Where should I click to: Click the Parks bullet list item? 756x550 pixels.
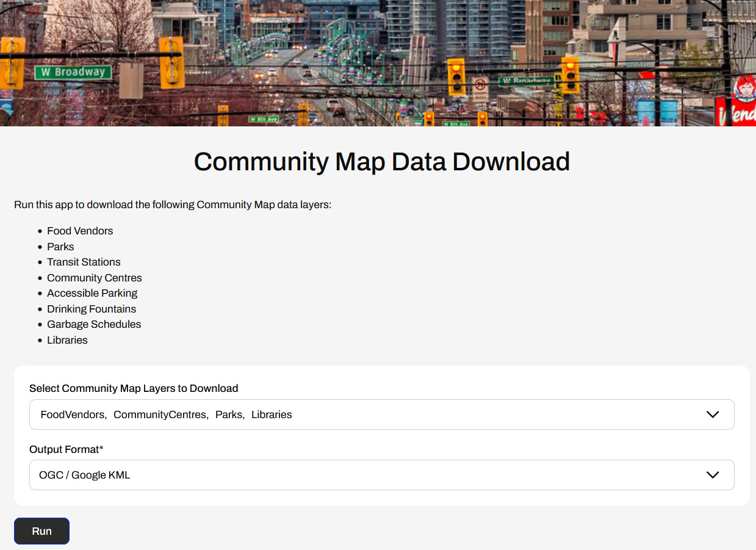(x=60, y=247)
